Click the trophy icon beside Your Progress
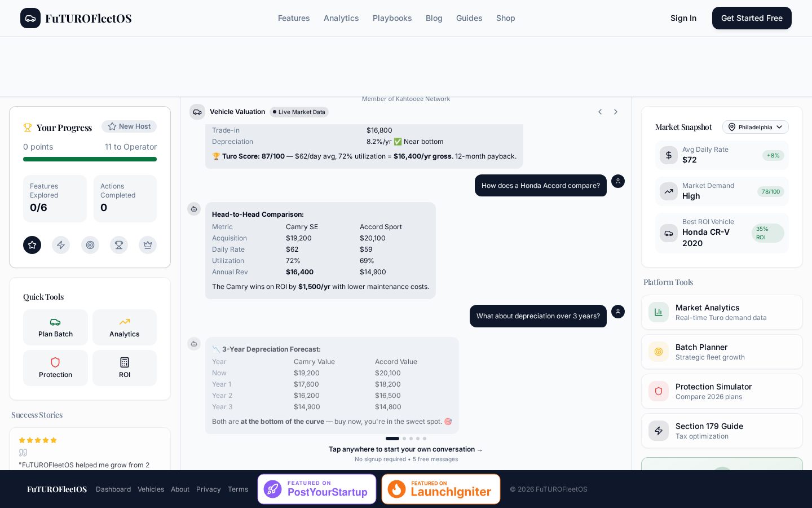812x508 pixels. point(28,128)
